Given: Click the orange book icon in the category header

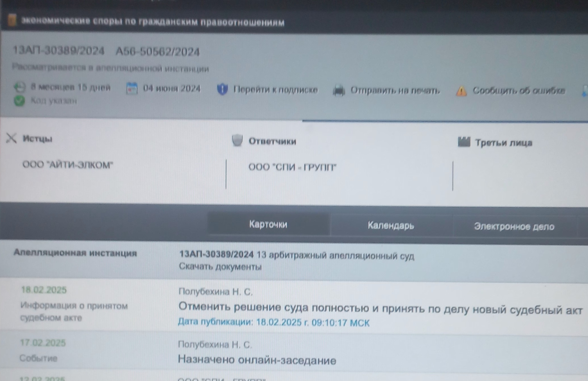Looking at the screenshot, I should pyautogui.click(x=11, y=20).
